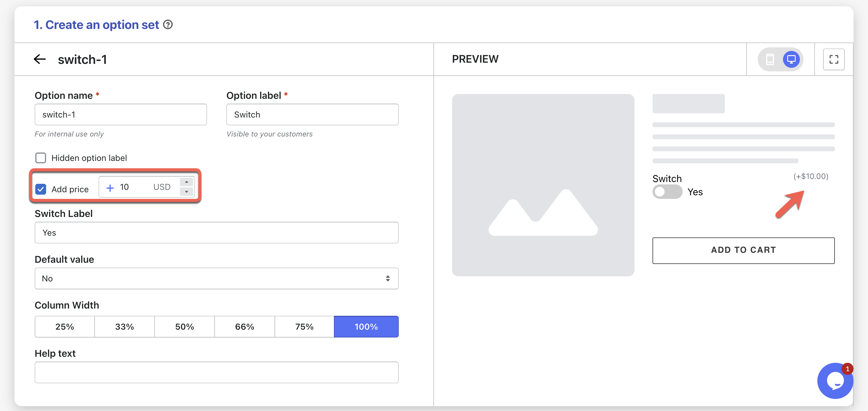
Task: Open help icon beside Create an option set
Action: [168, 25]
